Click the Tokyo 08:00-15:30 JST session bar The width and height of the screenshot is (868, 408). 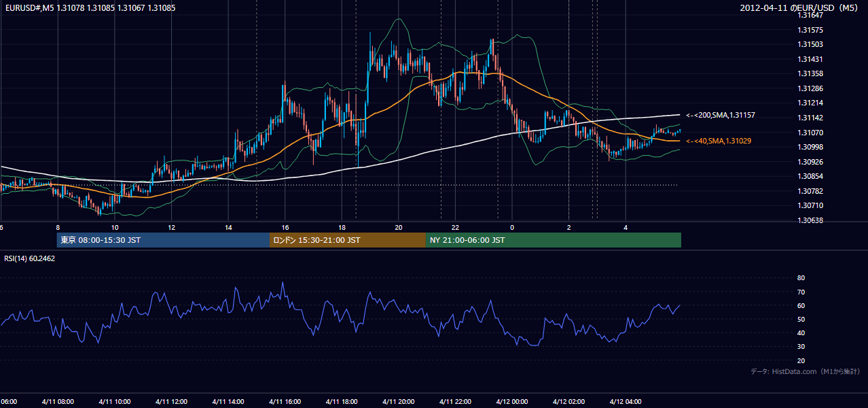click(163, 240)
